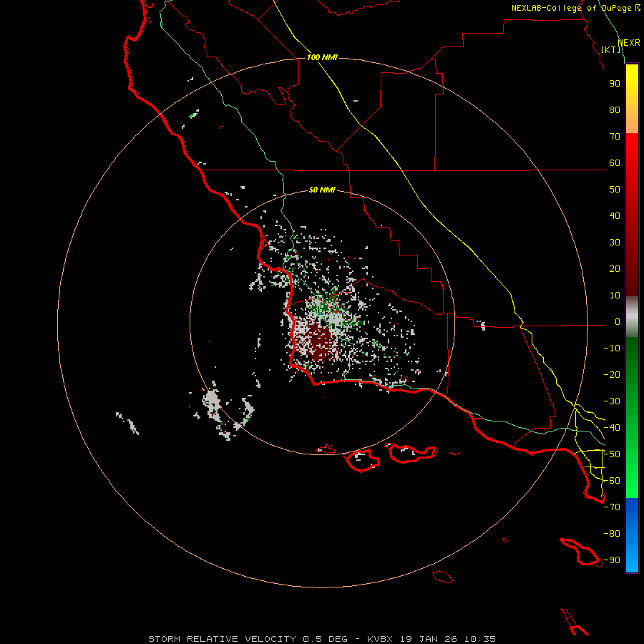Click the "60" value on the velocity scale
The height and width of the screenshot is (644, 644).
pyautogui.click(x=615, y=163)
